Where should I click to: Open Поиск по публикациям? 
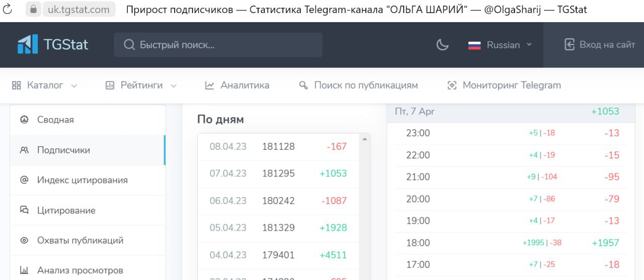click(x=358, y=85)
